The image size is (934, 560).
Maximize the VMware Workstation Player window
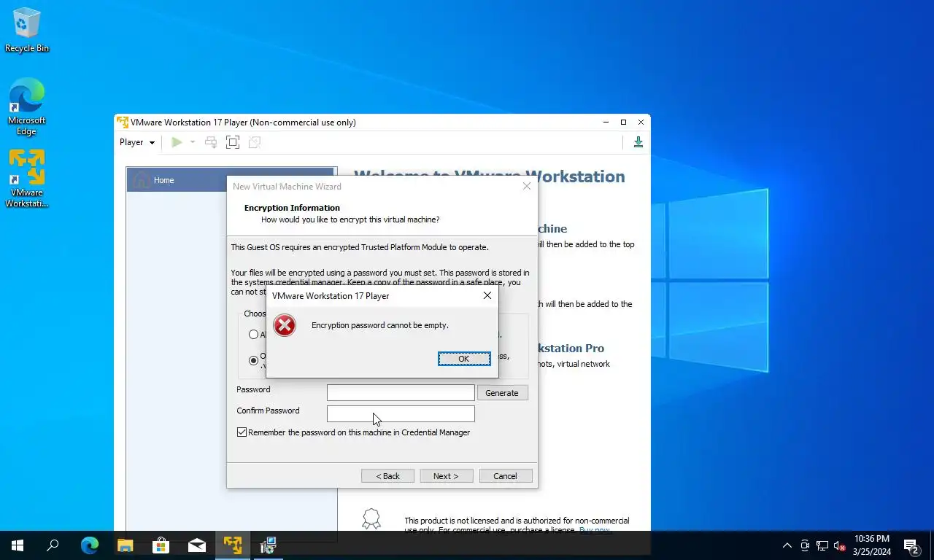pos(623,122)
